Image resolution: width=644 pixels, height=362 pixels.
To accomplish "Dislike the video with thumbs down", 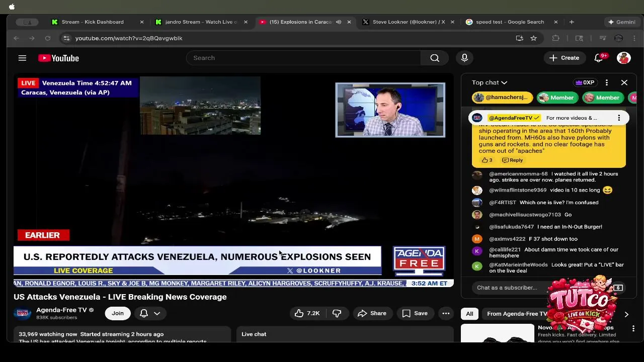I will tap(337, 313).
